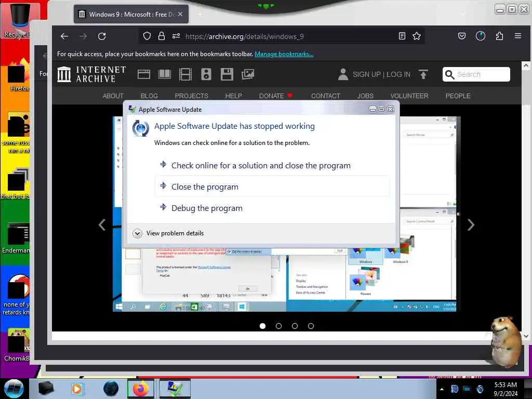Go back with the Firefox back arrow
The height and width of the screenshot is (399, 532).
click(64, 36)
